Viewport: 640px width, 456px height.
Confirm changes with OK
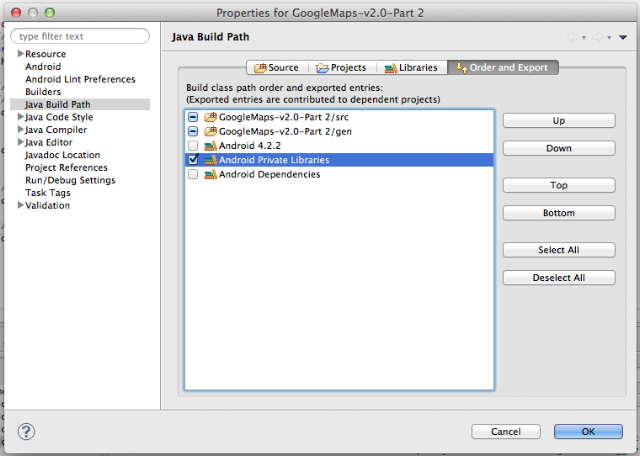588,432
